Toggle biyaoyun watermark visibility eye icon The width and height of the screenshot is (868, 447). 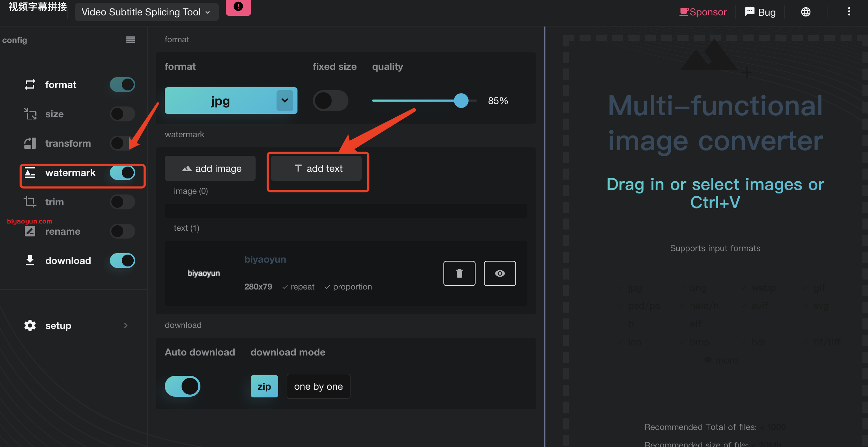500,273
